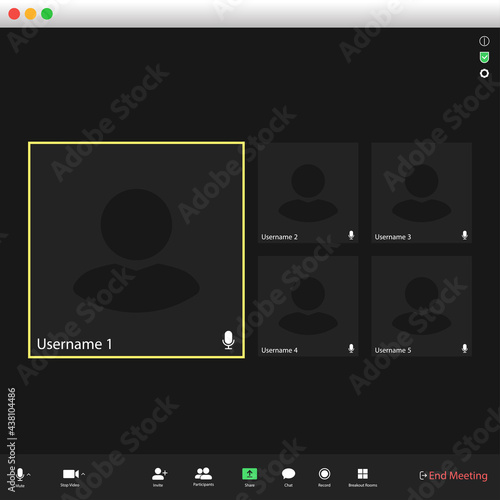Select the Username 2 video tile
Screen dimensions: 500x500
[x=308, y=193]
